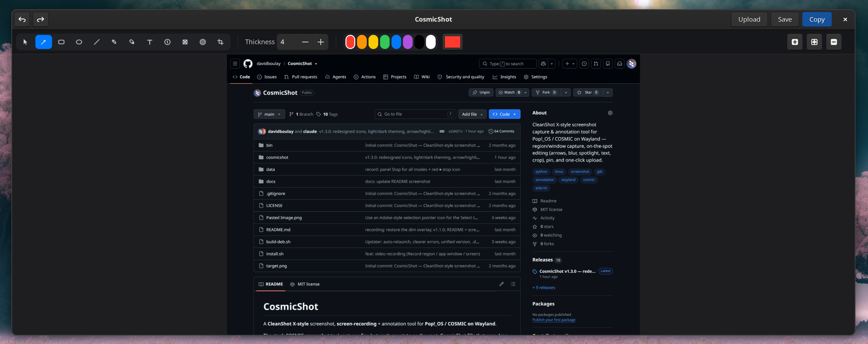Screen dimensions: 868x344
Task: Zoom in on the canvas
Action: point(795,42)
